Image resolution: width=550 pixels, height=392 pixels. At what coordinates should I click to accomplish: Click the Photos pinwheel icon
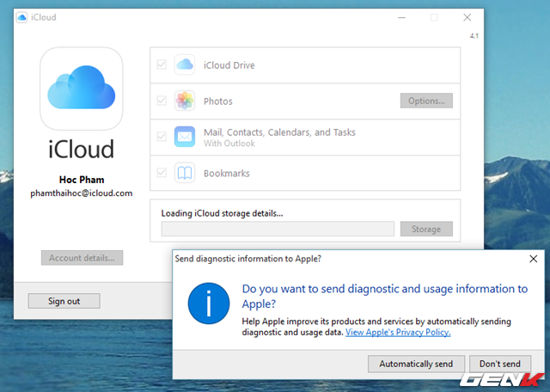click(186, 101)
